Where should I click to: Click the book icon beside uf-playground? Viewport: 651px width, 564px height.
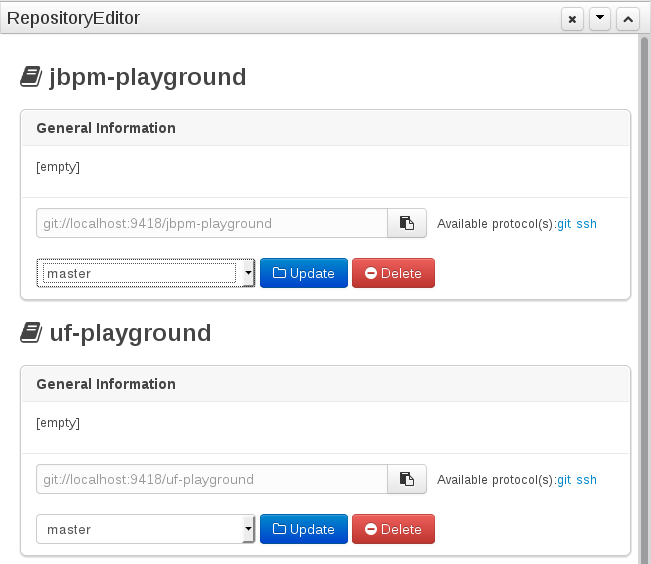[x=31, y=333]
